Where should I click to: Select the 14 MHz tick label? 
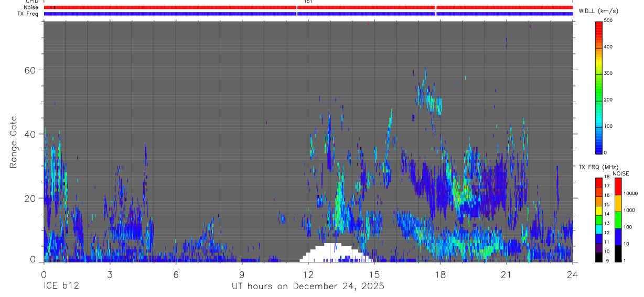[606, 214]
